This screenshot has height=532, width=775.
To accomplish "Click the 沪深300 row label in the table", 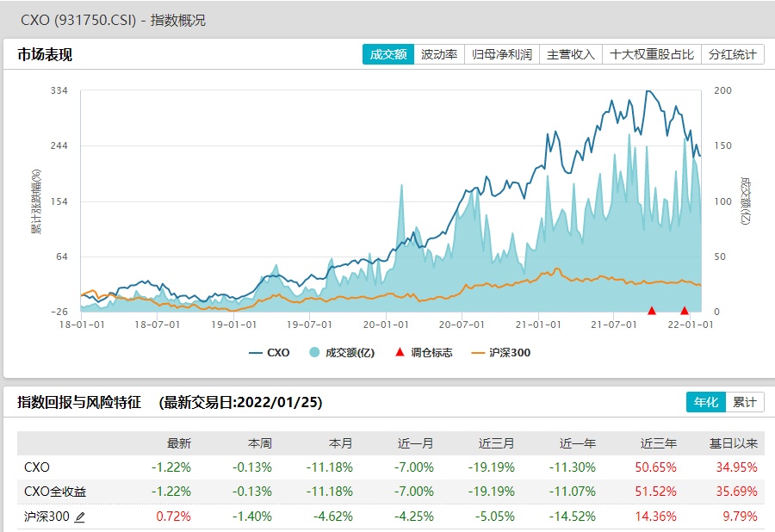I will point(46,517).
